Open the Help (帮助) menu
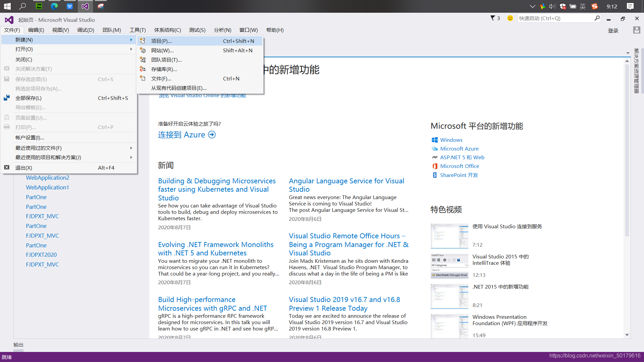Screen dimensions: 644x362 pyautogui.click(x=275, y=30)
